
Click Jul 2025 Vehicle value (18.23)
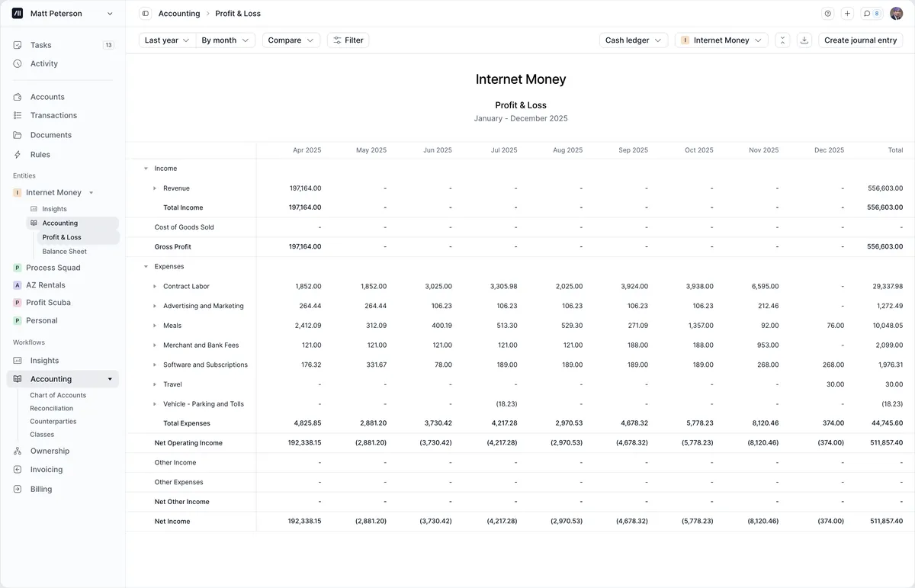click(506, 404)
